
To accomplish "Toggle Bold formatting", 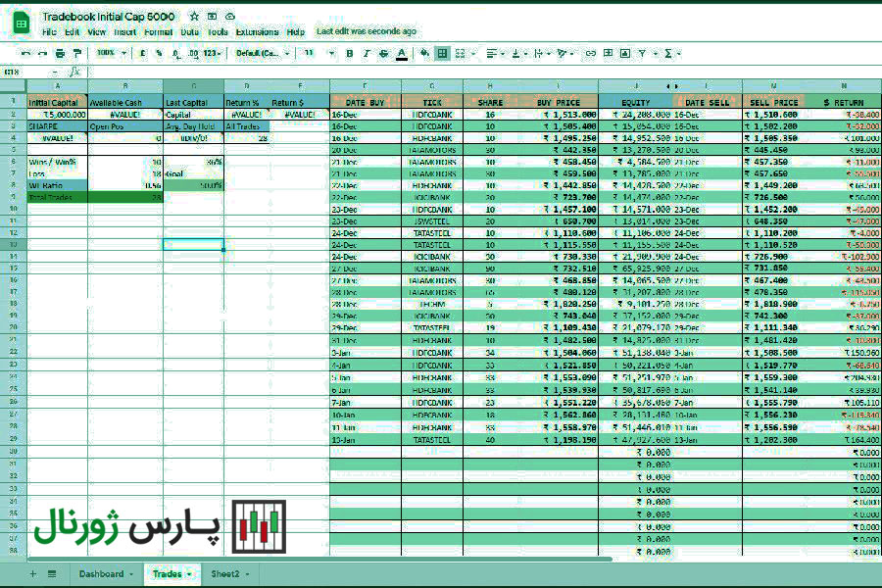I will click(349, 54).
